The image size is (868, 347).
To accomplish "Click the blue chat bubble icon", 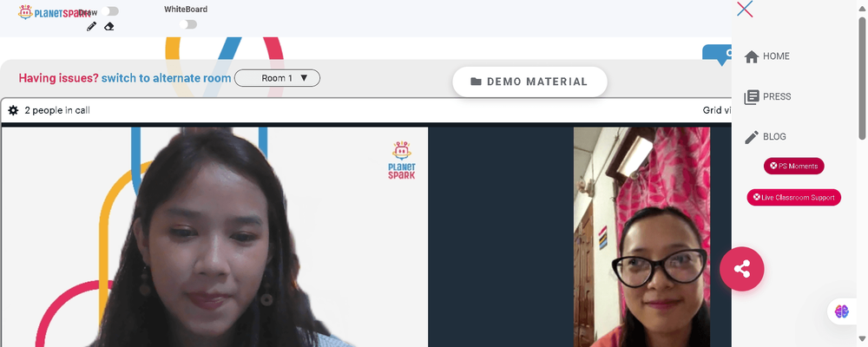I will click(x=718, y=55).
